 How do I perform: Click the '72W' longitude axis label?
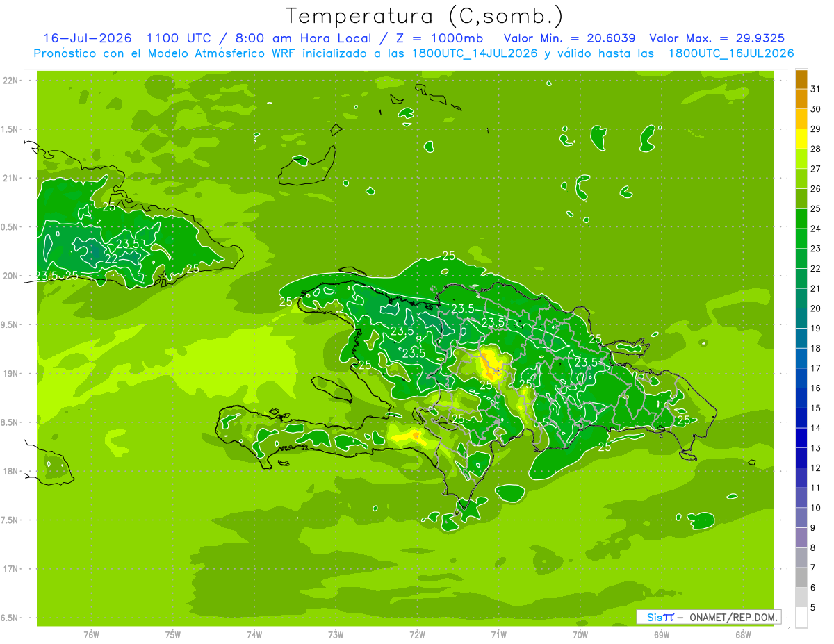[x=417, y=635]
